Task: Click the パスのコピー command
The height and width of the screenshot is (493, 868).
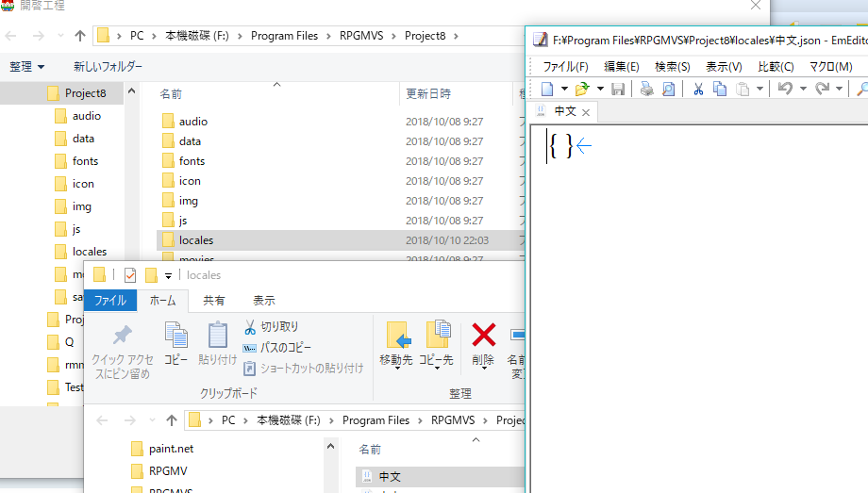Action: [x=277, y=348]
